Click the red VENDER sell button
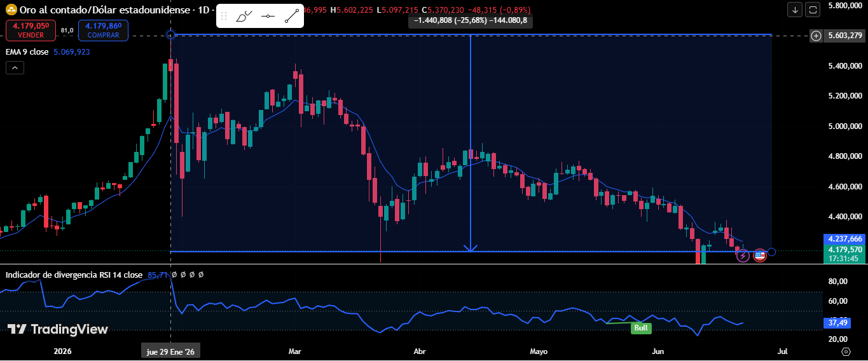868x361 pixels. tap(31, 30)
